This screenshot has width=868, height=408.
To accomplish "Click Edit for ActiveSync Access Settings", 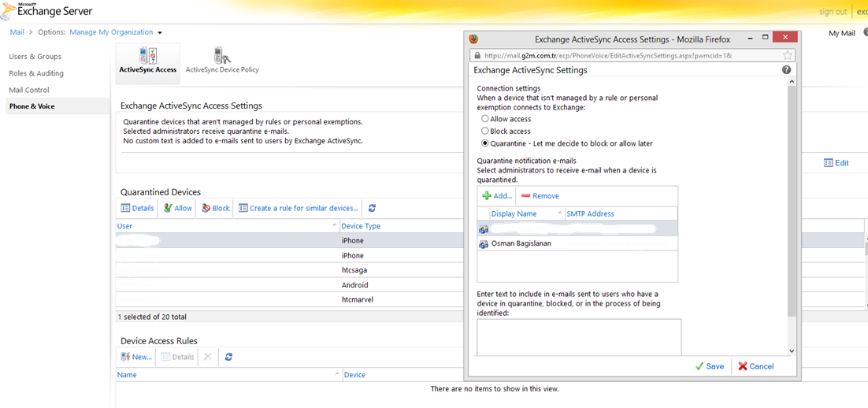I will pyautogui.click(x=836, y=163).
